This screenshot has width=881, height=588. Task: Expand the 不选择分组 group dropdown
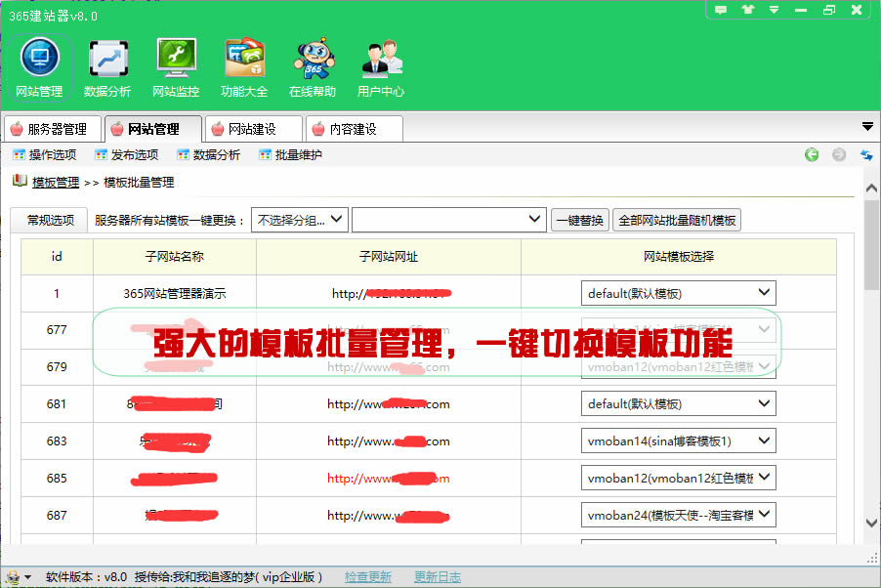pyautogui.click(x=299, y=219)
